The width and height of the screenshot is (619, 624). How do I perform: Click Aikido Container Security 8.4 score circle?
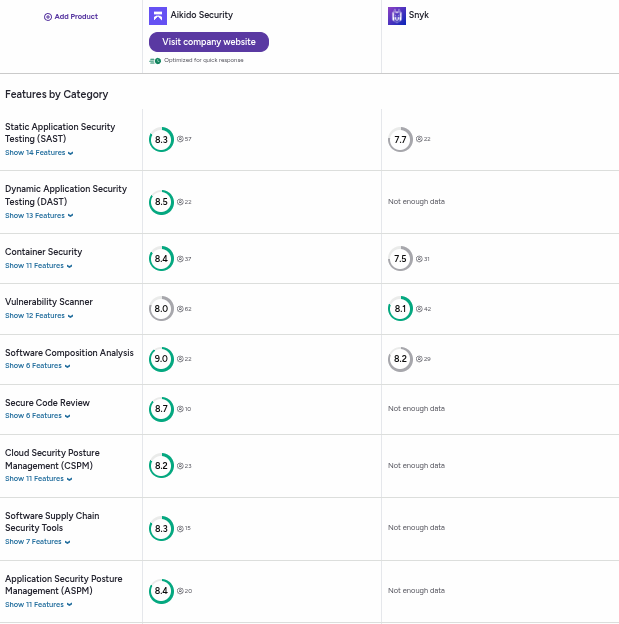point(161,259)
